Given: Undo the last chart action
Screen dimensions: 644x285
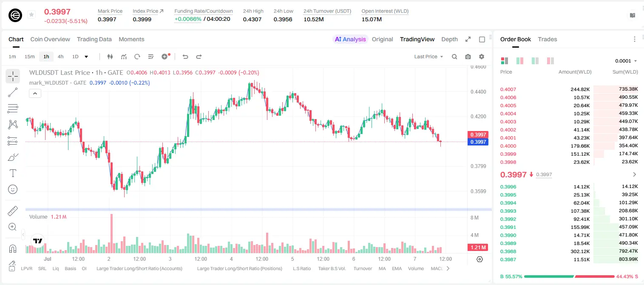Looking at the screenshot, I should click(185, 57).
